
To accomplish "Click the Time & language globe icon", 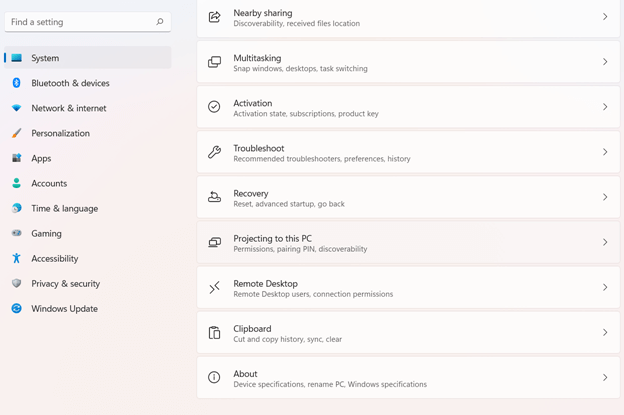I will point(16,208).
